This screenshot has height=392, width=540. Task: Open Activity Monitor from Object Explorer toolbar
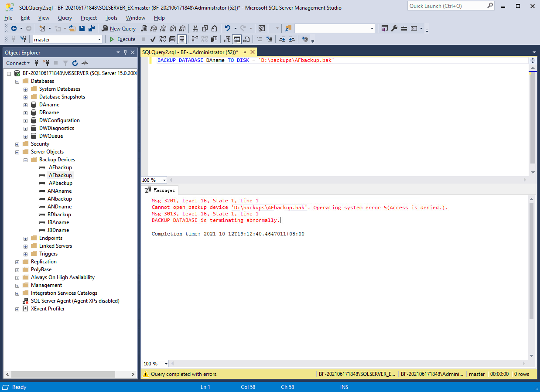(x=85, y=63)
